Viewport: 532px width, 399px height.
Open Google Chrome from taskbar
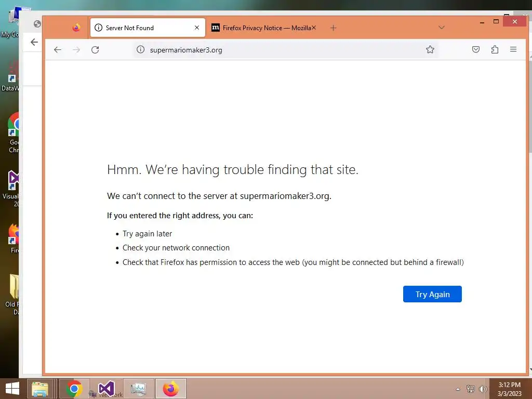[74, 389]
